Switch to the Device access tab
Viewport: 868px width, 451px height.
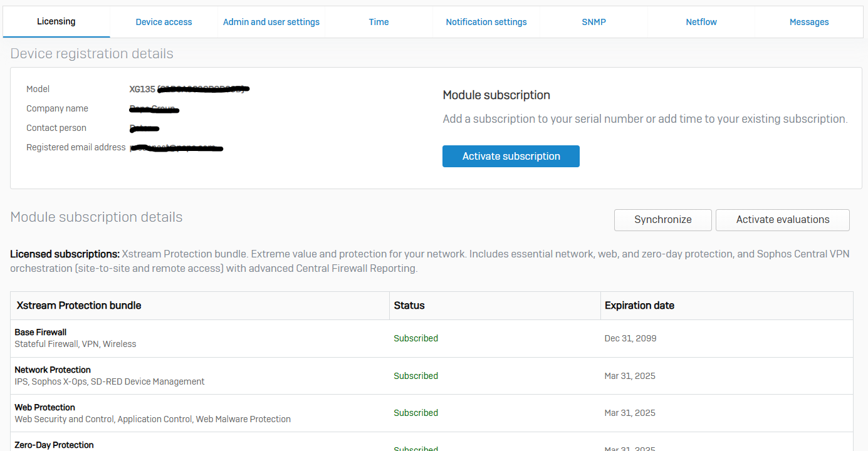click(164, 22)
